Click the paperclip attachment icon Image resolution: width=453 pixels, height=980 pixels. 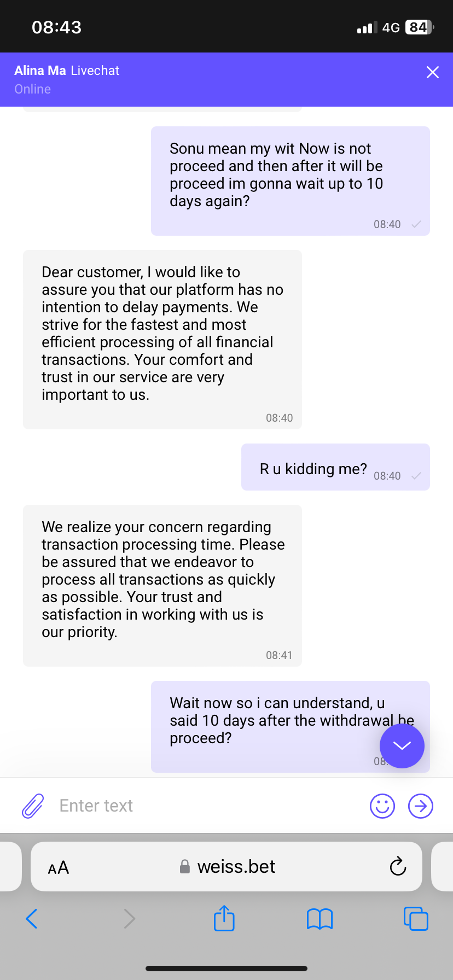click(x=33, y=806)
